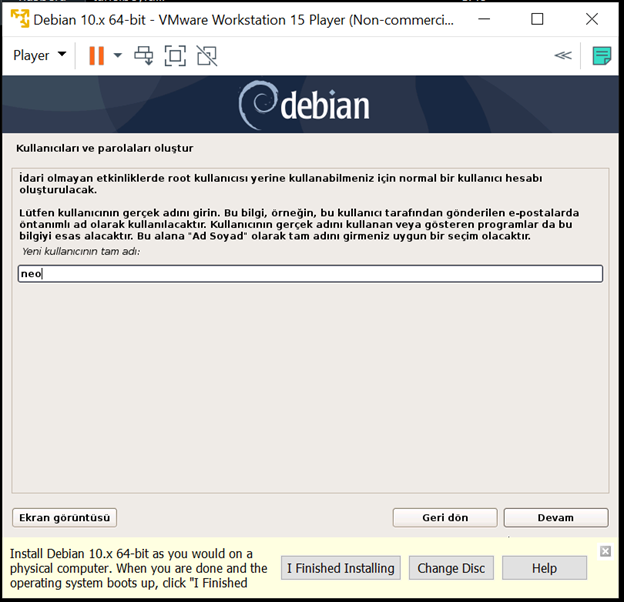Click the Debian logo banner
Screen dimensions: 624x602
310,105
